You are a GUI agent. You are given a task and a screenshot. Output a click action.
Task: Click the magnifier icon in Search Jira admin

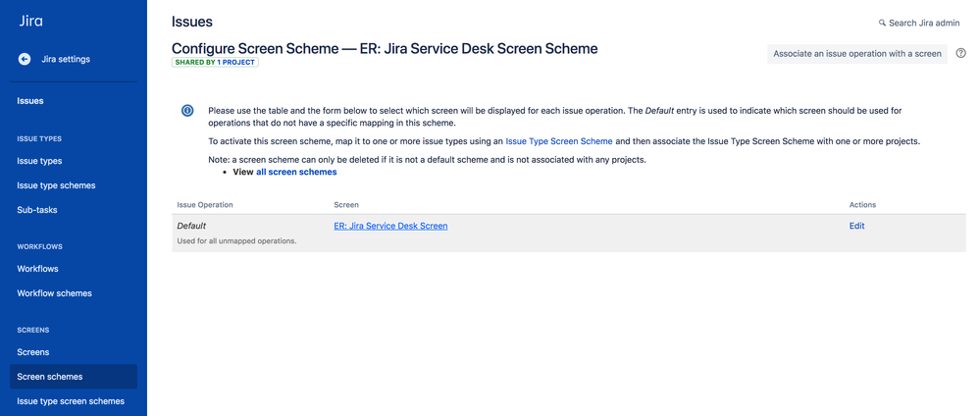pos(882,23)
